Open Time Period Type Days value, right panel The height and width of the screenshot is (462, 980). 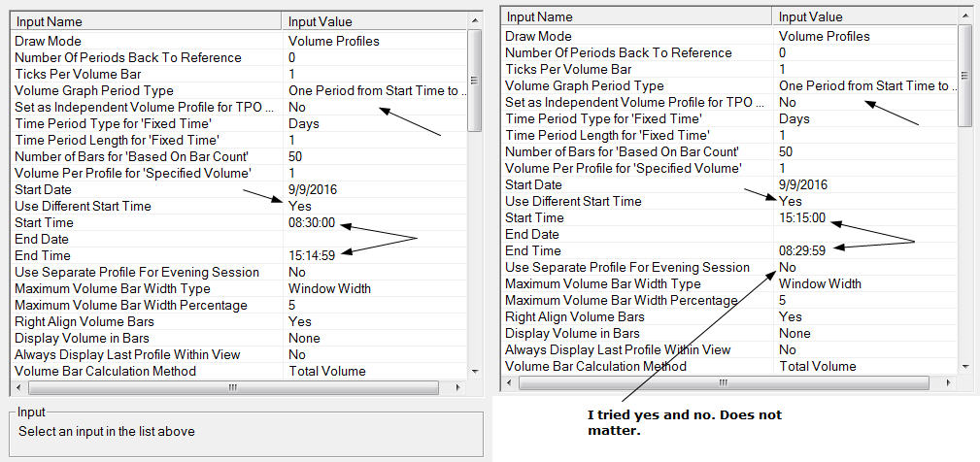pyautogui.click(x=794, y=118)
